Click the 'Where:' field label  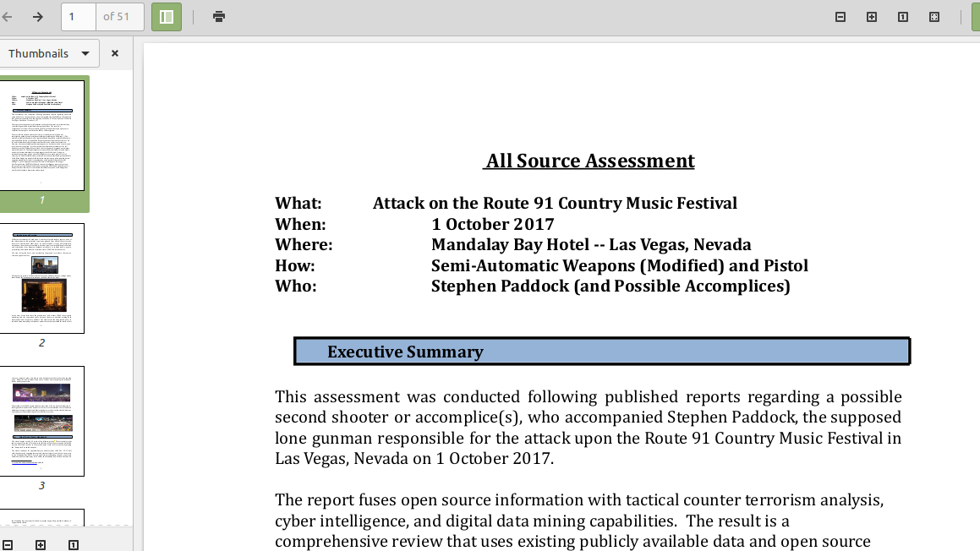pos(304,244)
